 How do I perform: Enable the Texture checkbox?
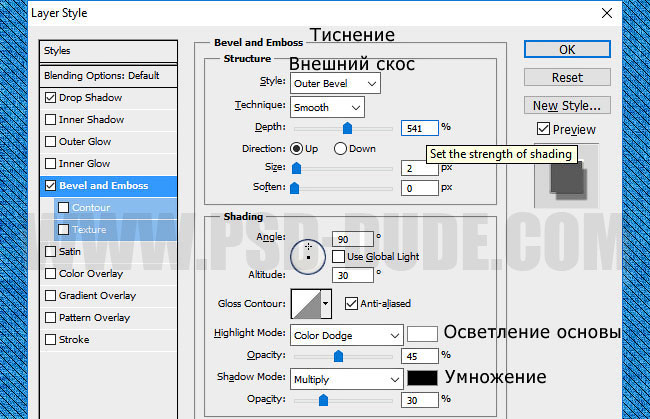[x=63, y=229]
